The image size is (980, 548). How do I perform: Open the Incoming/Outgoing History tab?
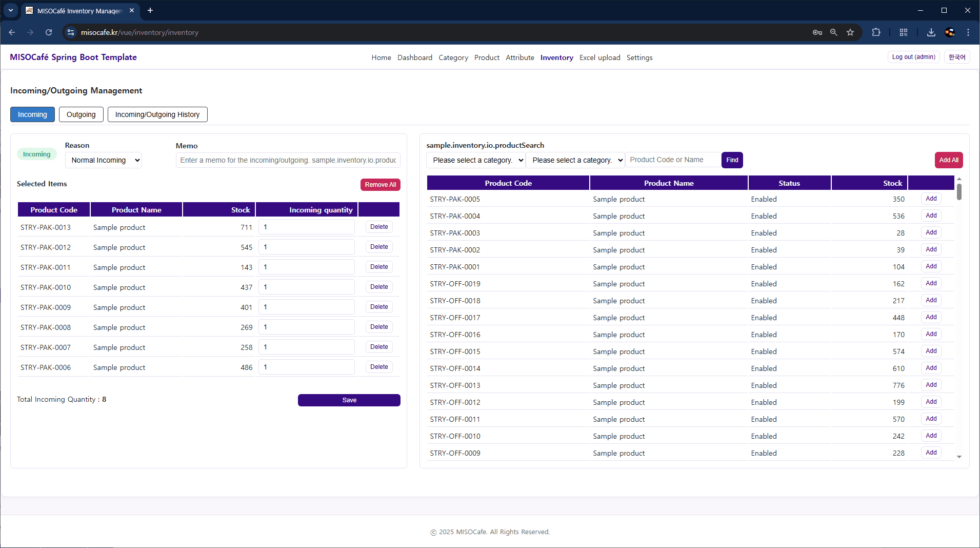coord(157,114)
